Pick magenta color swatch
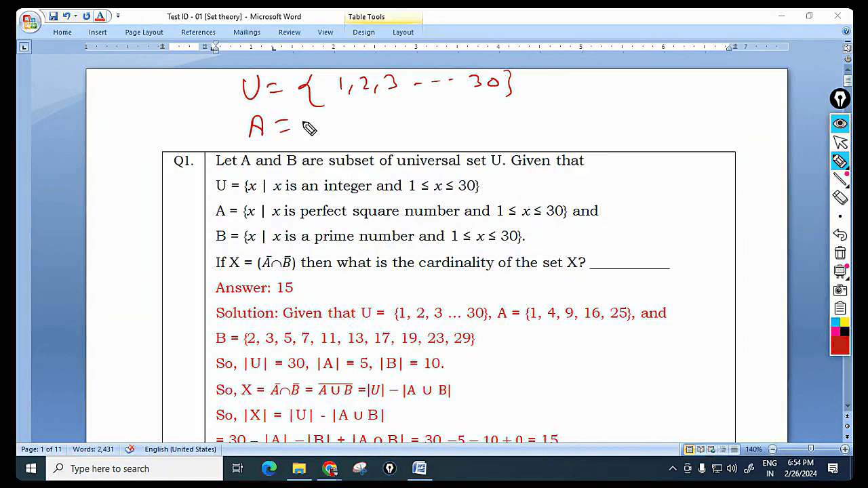This screenshot has height=488, width=868. pos(835,331)
